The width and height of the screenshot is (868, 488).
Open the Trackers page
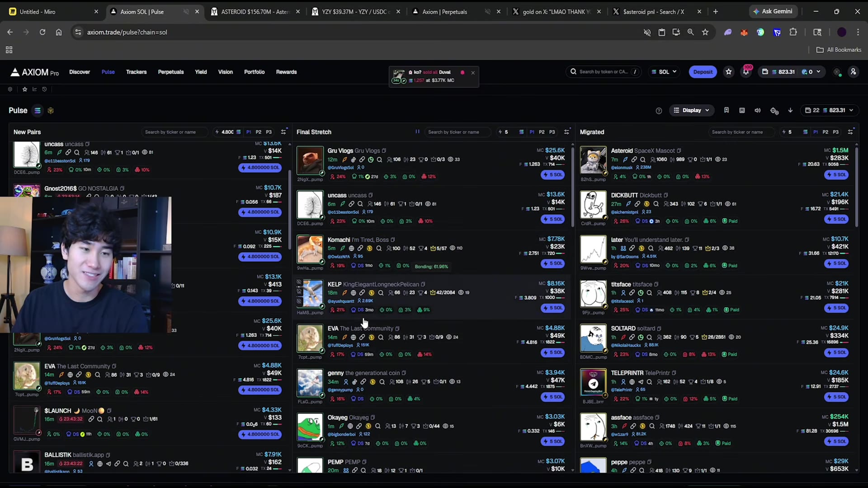tap(136, 72)
